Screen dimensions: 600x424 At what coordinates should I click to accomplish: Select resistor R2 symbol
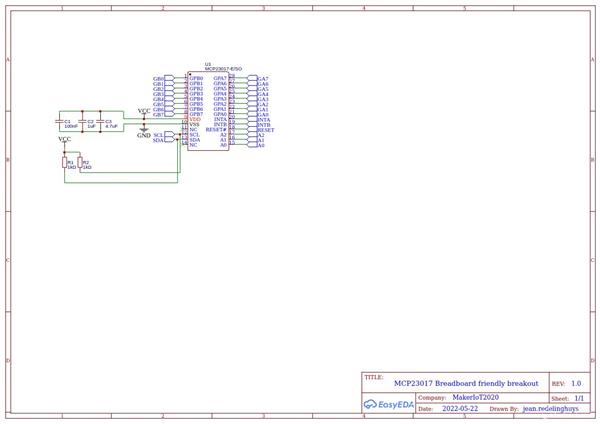pyautogui.click(x=80, y=162)
